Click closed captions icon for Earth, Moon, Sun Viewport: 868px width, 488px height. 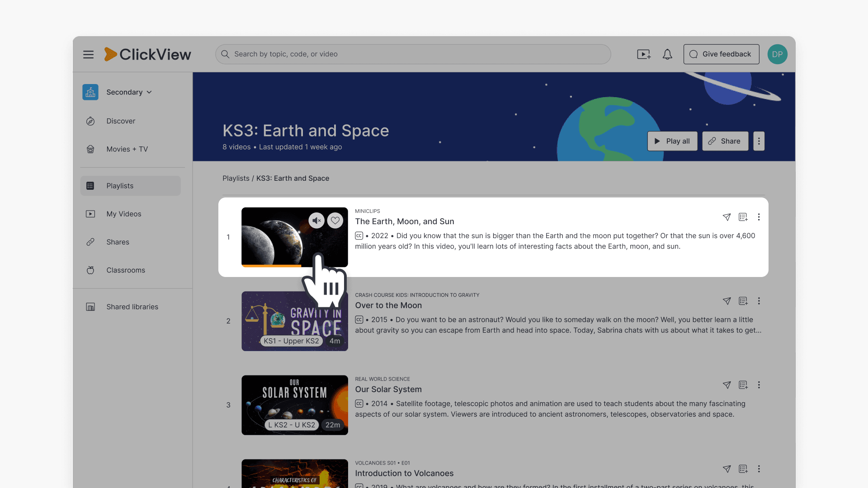pyautogui.click(x=359, y=236)
